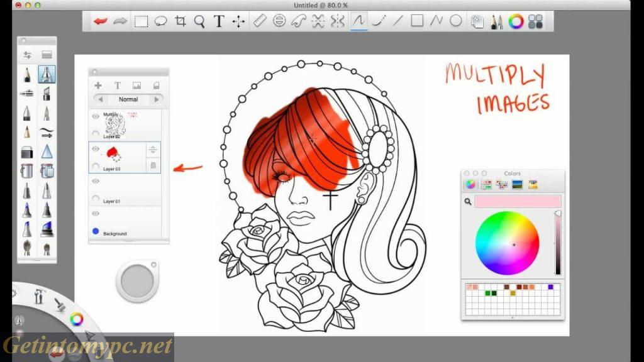Open the brush library drawer icon
The image size is (644, 362).
click(47, 55)
